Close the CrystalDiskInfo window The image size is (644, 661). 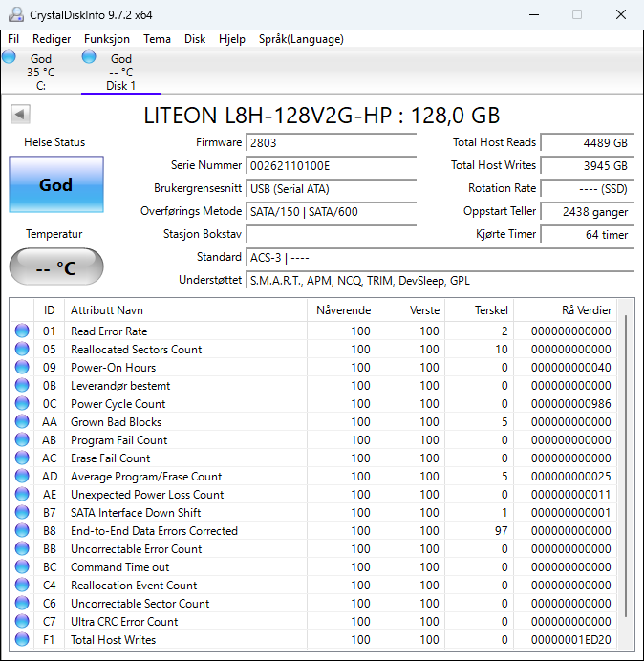click(x=621, y=14)
